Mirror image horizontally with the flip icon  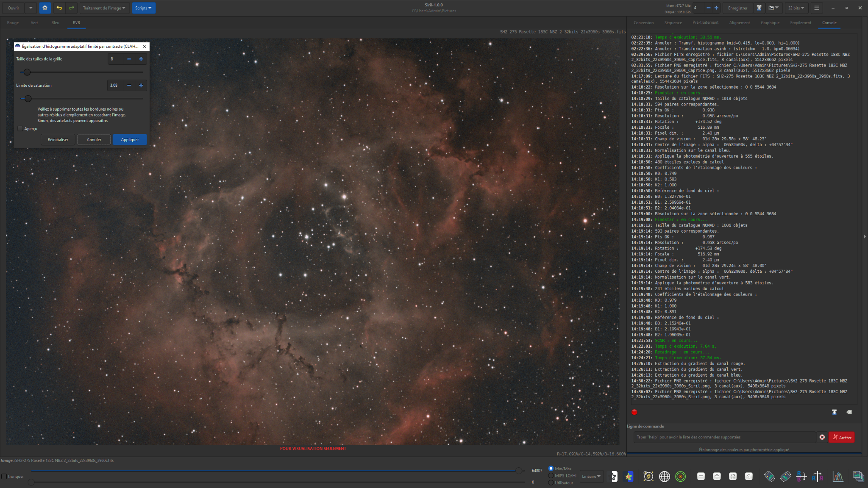pyautogui.click(x=818, y=476)
